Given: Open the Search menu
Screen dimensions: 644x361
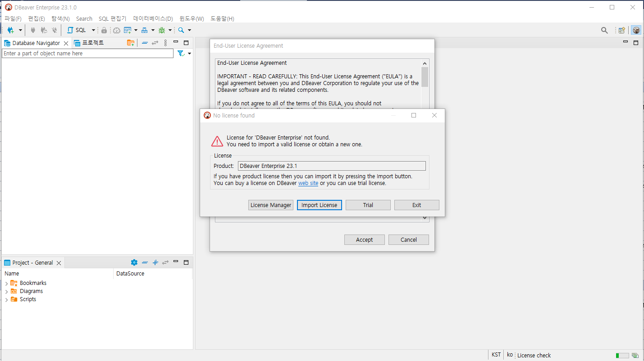Looking at the screenshot, I should pyautogui.click(x=84, y=19).
